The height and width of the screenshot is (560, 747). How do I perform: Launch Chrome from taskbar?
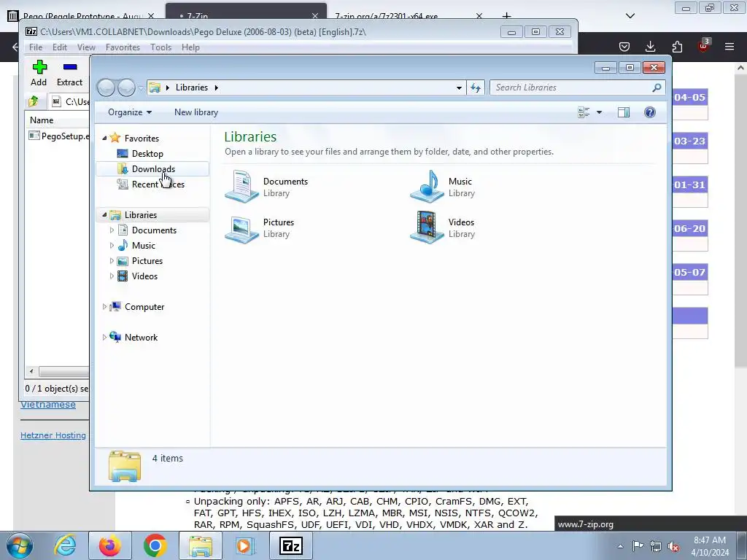click(155, 545)
